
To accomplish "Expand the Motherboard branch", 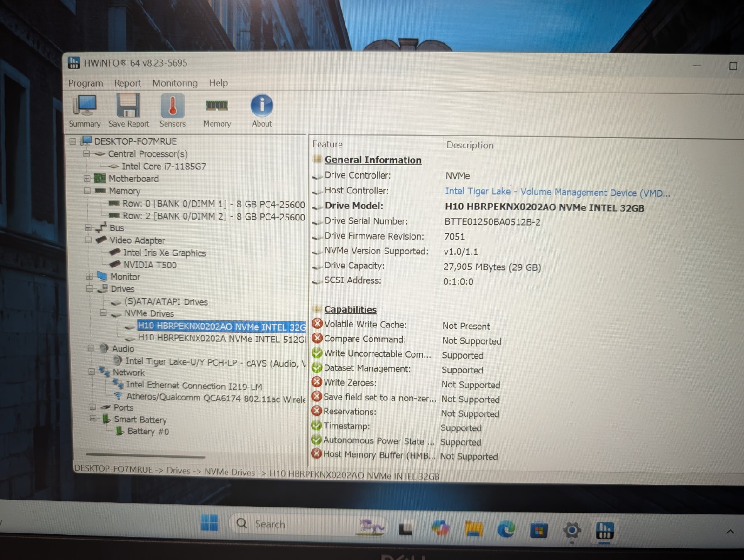I will 87,179.
